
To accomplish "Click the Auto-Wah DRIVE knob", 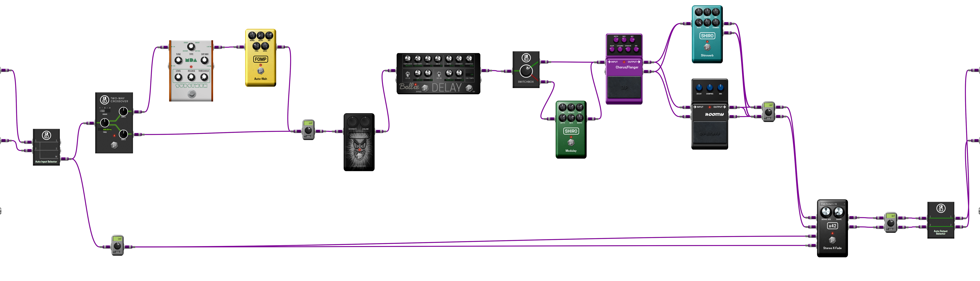I will (x=265, y=46).
